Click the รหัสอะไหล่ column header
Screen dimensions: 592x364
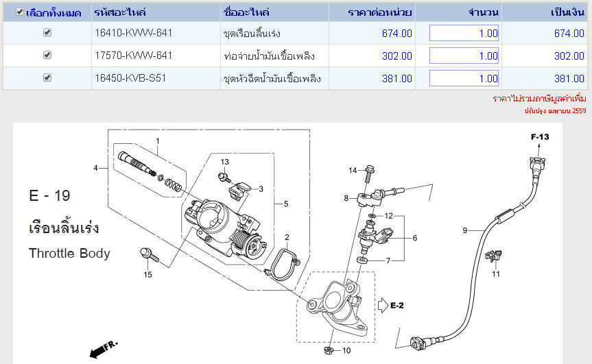click(x=120, y=12)
